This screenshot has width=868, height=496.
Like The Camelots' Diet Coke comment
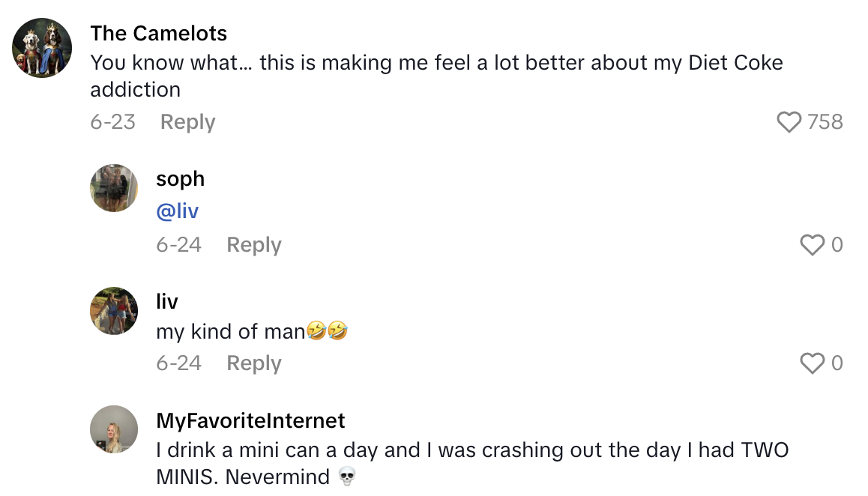(x=789, y=121)
